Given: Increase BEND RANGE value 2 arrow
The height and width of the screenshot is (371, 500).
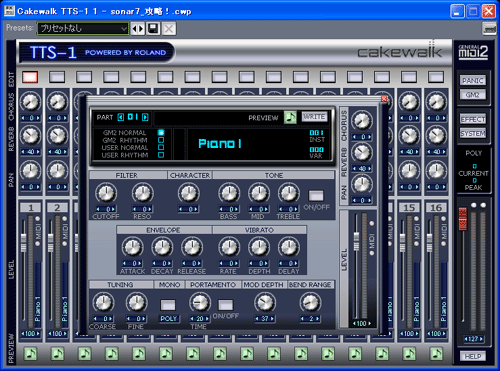Looking at the screenshot, I should tap(318, 319).
